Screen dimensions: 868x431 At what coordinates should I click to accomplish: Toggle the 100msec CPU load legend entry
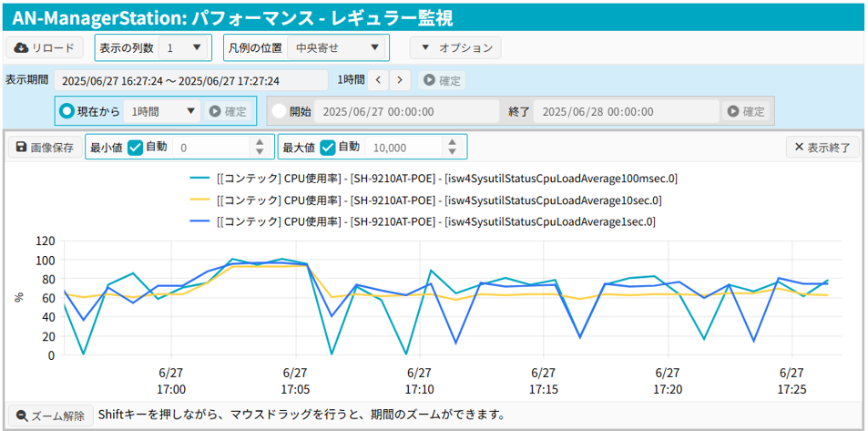434,178
